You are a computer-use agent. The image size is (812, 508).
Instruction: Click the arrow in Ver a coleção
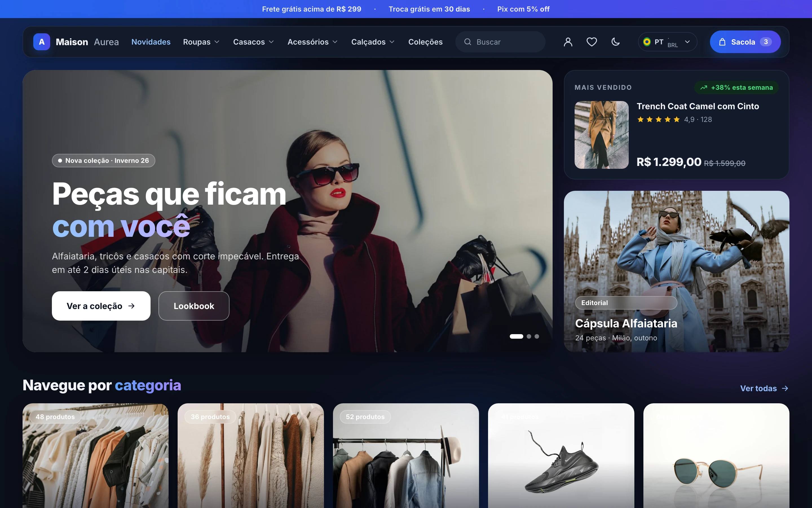point(132,306)
